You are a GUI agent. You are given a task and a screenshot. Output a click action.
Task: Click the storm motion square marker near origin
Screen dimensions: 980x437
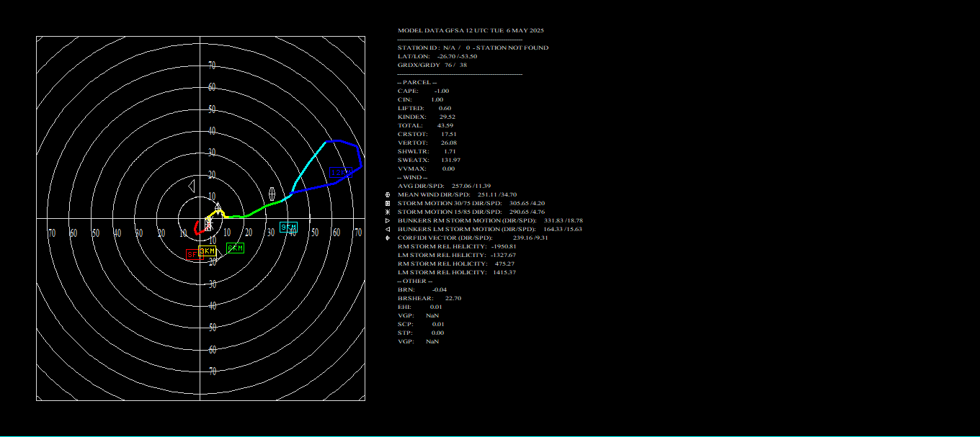pos(208,225)
